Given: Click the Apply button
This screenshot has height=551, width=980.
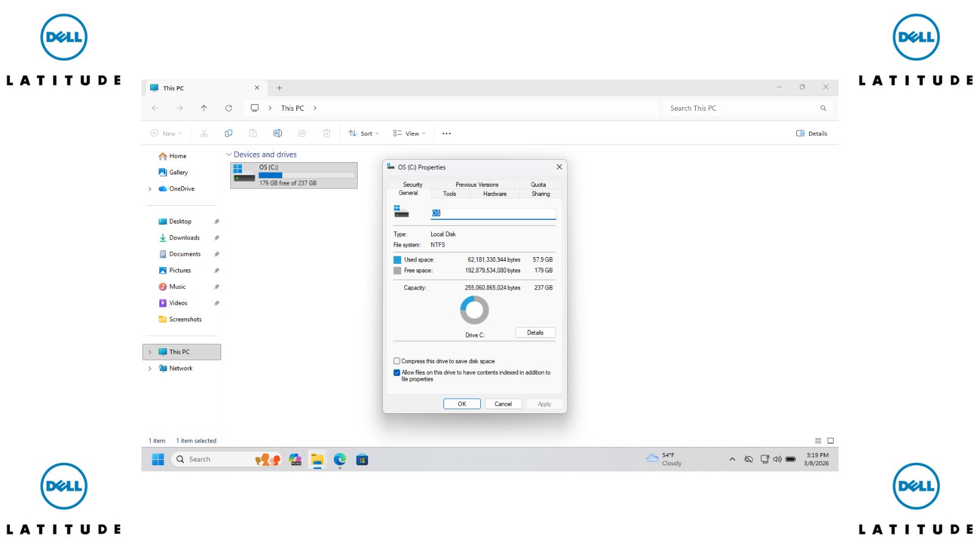Looking at the screenshot, I should pyautogui.click(x=545, y=404).
